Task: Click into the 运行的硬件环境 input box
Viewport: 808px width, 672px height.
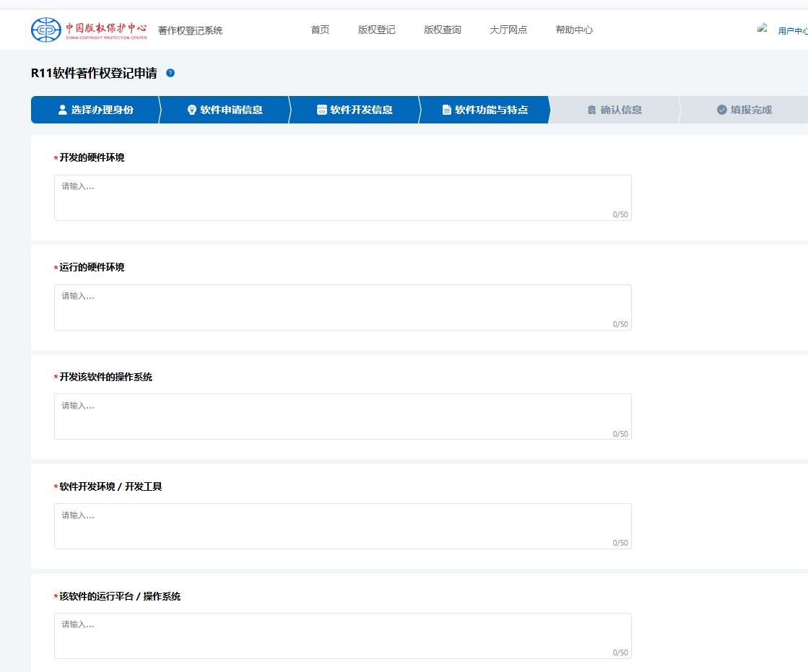Action: (342, 307)
